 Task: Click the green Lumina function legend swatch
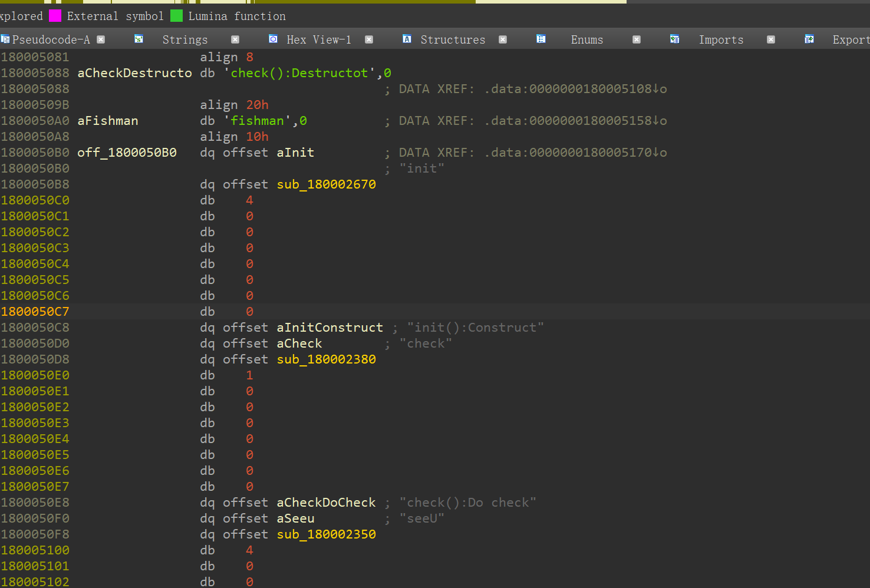tap(176, 16)
